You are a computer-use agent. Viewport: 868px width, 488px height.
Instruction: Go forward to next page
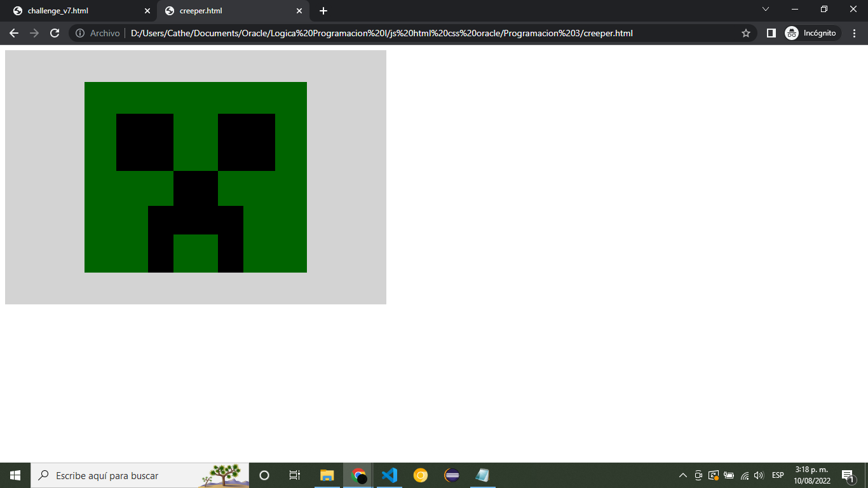click(34, 33)
